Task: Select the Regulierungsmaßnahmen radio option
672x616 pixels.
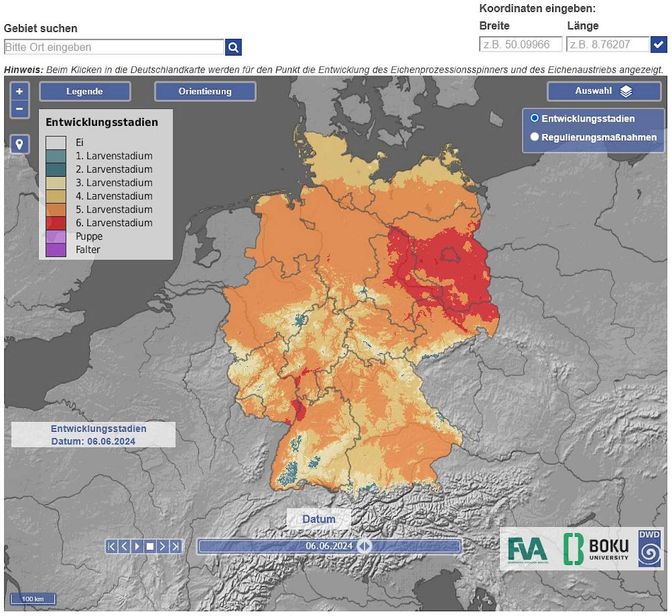Action: [534, 137]
